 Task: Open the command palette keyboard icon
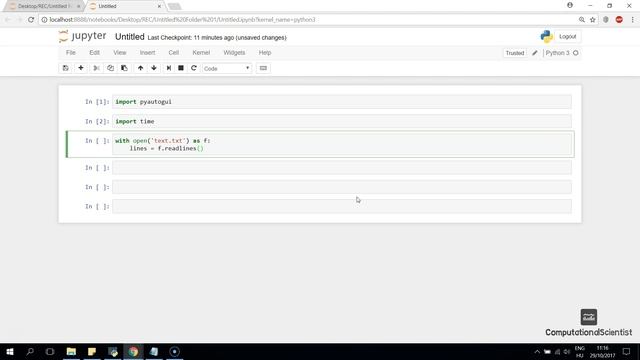pos(263,68)
